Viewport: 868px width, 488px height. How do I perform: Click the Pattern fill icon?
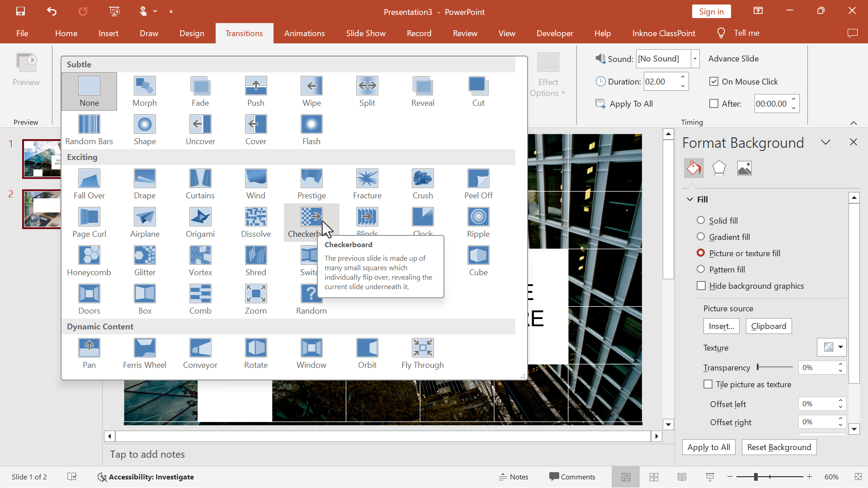point(701,269)
